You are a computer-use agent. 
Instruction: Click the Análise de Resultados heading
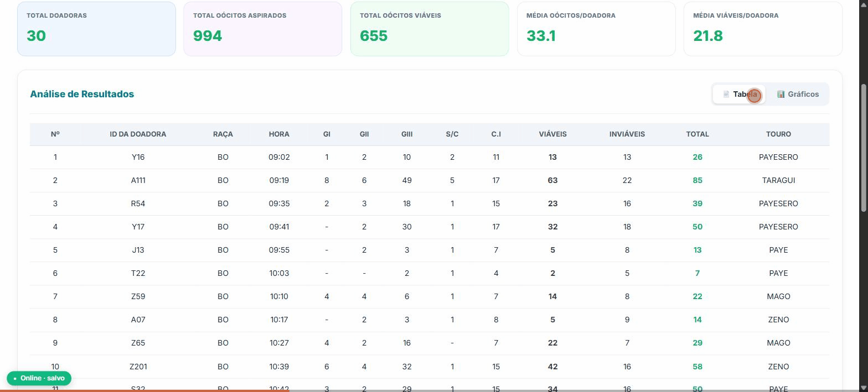(82, 94)
